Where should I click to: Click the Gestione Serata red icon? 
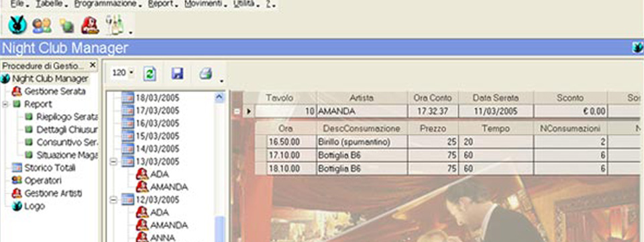17,91
